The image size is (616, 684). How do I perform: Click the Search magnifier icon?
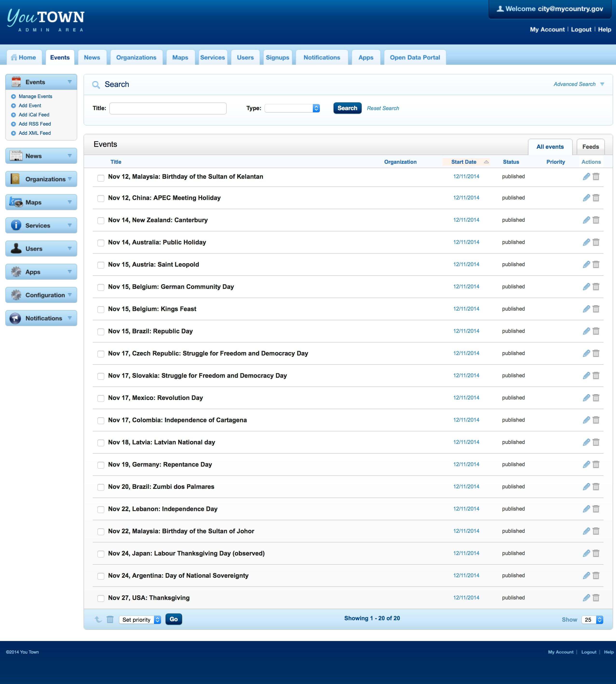(x=96, y=85)
